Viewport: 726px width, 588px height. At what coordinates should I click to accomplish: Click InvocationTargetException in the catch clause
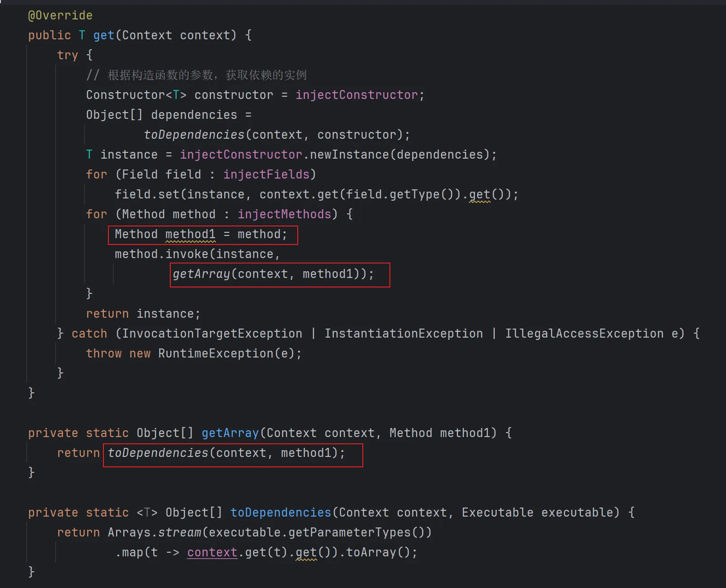pos(212,334)
